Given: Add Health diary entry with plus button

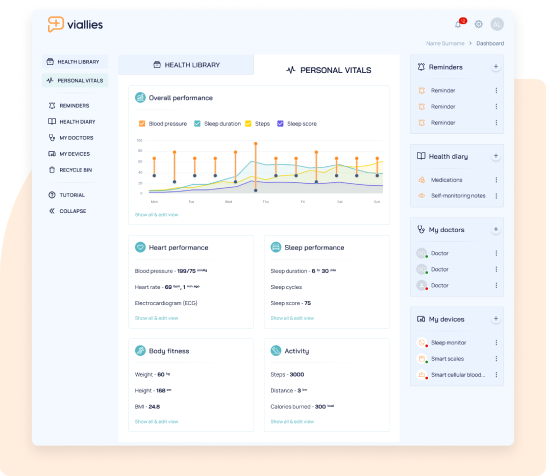Looking at the screenshot, I should 496,156.
